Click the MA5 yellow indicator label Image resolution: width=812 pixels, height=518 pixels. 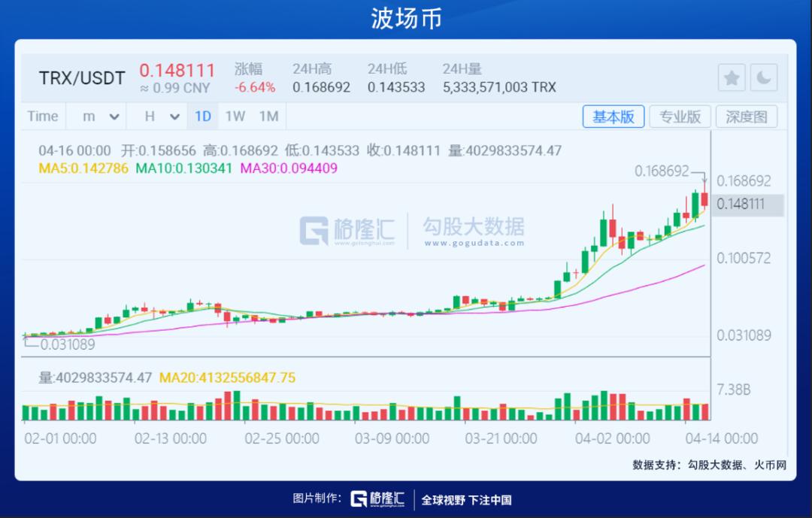83,168
